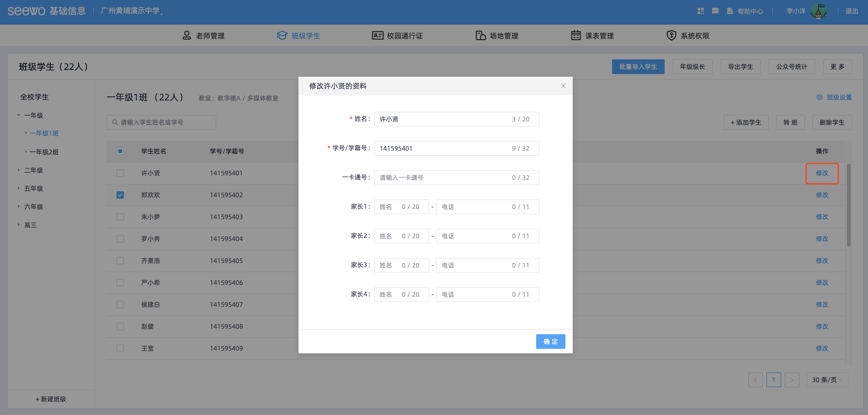Open the messages chat icon

[715, 11]
